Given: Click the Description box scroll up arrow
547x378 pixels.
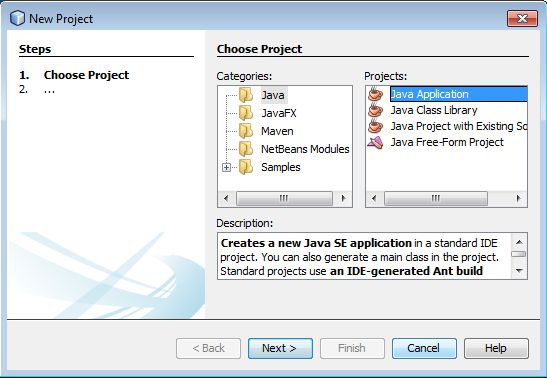Looking at the screenshot, I should point(519,242).
